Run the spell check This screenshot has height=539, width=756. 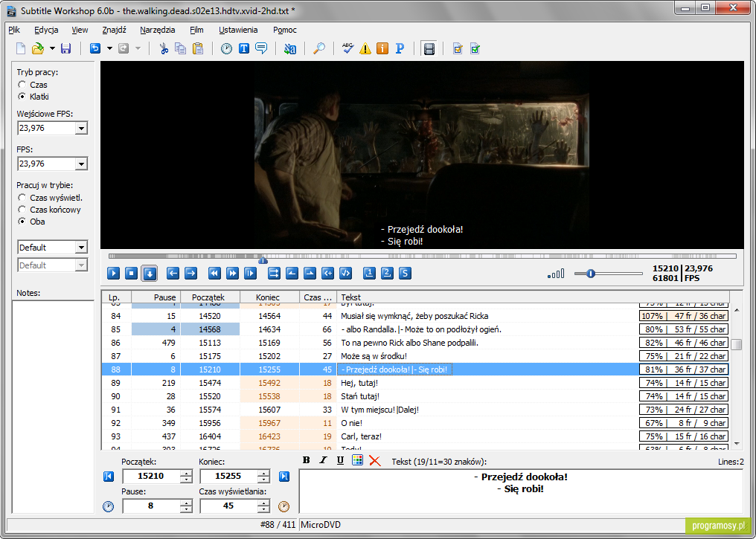tap(347, 48)
